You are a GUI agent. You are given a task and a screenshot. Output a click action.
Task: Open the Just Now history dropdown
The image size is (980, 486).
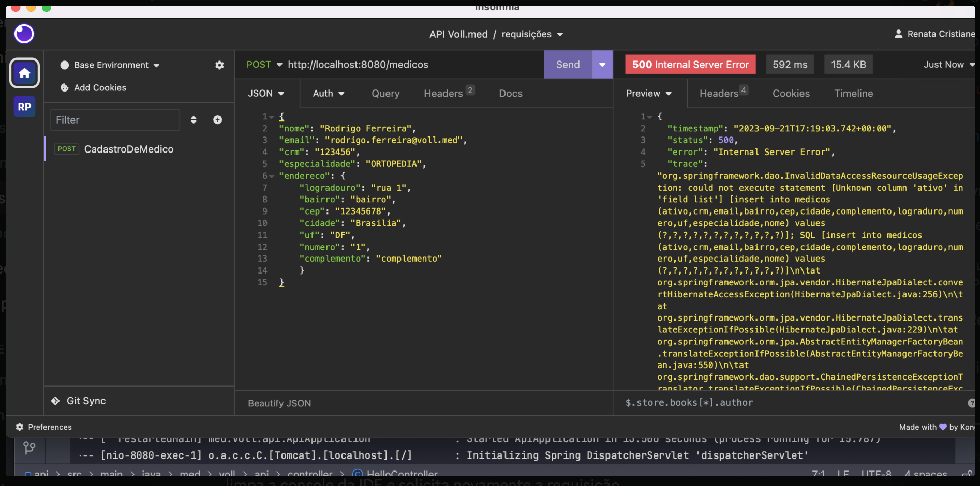point(949,65)
